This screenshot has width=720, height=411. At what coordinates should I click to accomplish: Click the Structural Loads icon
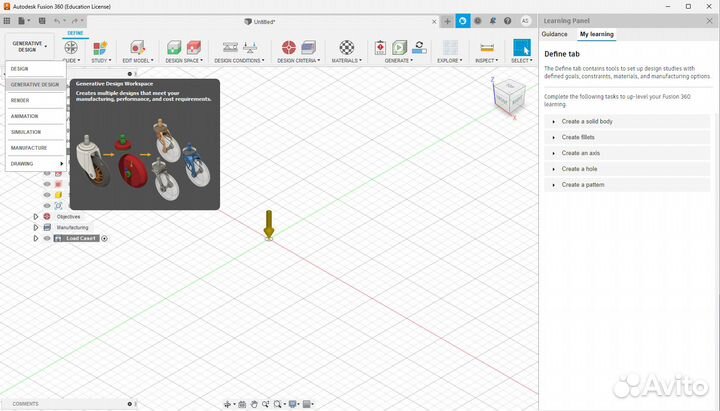[x=250, y=47]
